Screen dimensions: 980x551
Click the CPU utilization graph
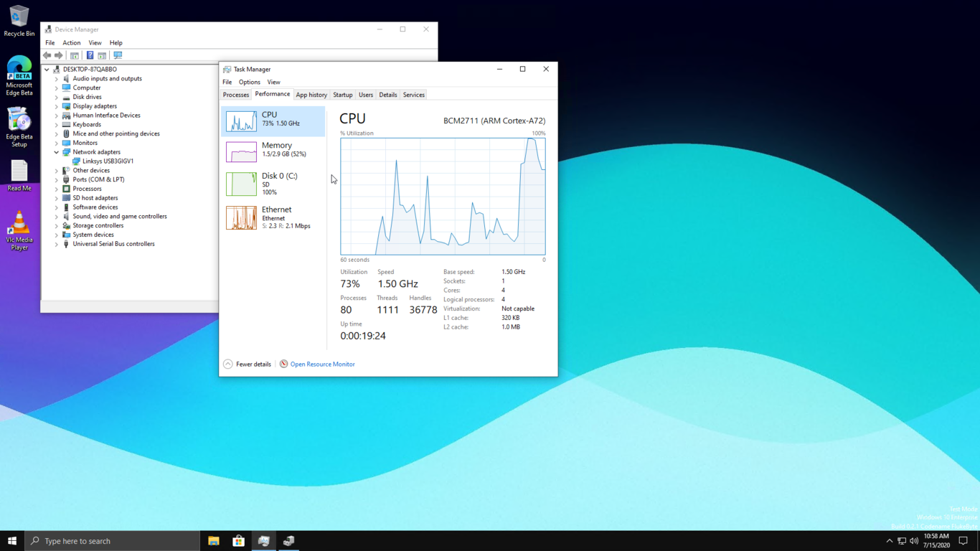[x=443, y=196]
